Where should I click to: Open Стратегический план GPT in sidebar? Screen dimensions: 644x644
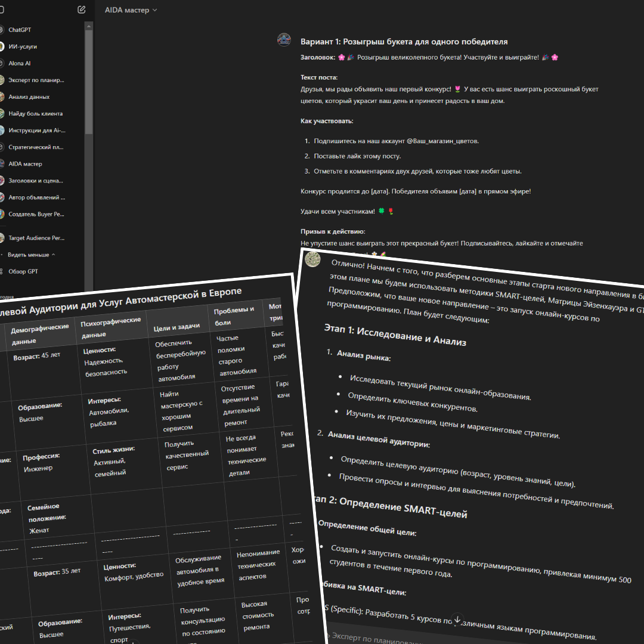pyautogui.click(x=36, y=147)
